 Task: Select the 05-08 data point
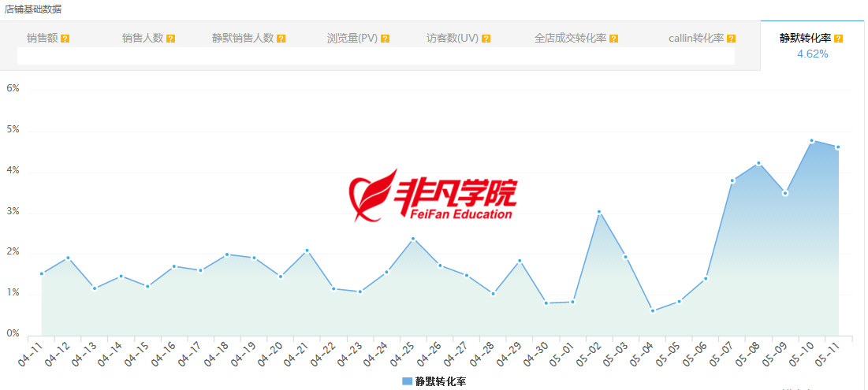758,163
